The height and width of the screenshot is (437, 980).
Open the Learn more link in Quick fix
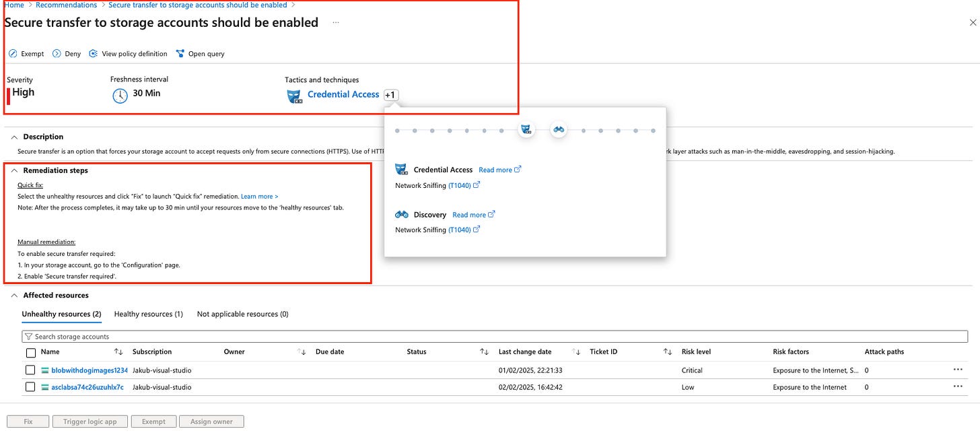click(x=260, y=197)
